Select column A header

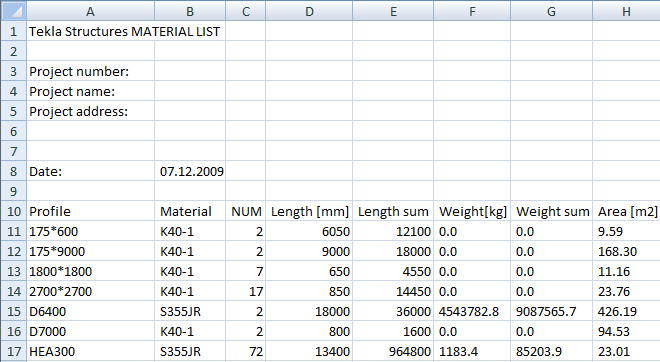(x=90, y=11)
